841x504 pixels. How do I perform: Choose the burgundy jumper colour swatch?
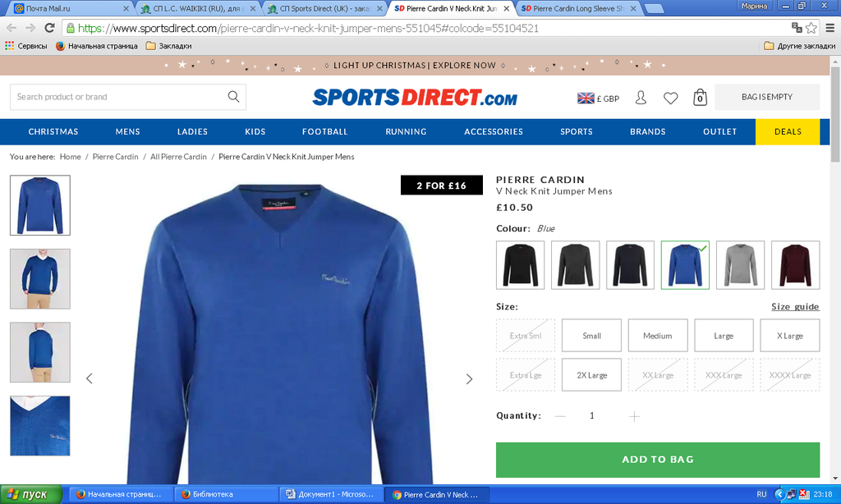click(x=795, y=265)
